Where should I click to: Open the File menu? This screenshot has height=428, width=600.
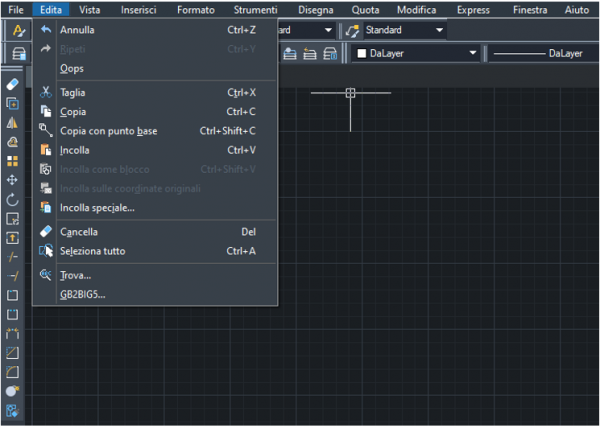coord(16,10)
